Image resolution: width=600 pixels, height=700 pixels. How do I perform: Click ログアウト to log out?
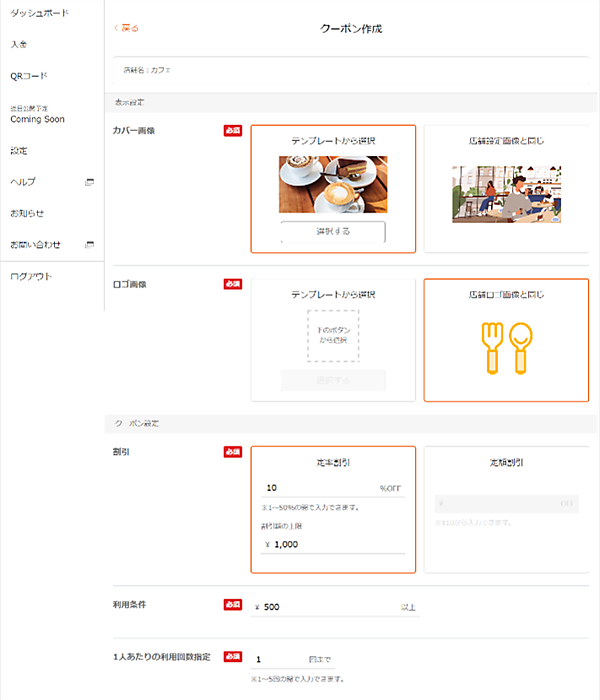pyautogui.click(x=31, y=276)
